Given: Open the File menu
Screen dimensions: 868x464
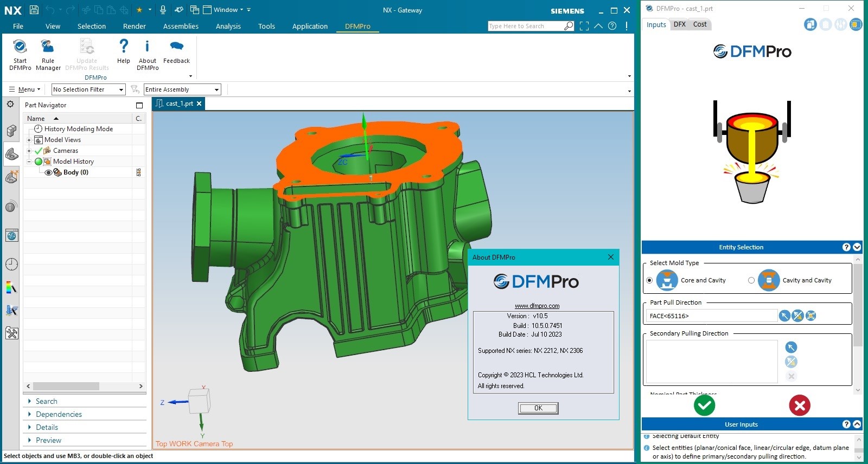Looking at the screenshot, I should [18, 26].
